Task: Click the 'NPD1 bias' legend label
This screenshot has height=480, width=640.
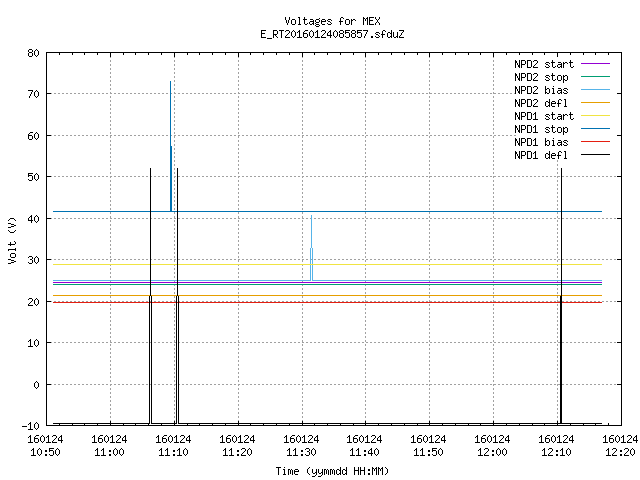Action: coord(541,142)
